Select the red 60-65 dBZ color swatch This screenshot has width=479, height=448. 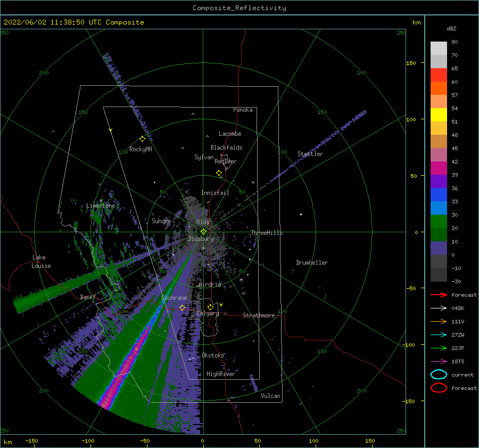pyautogui.click(x=439, y=75)
